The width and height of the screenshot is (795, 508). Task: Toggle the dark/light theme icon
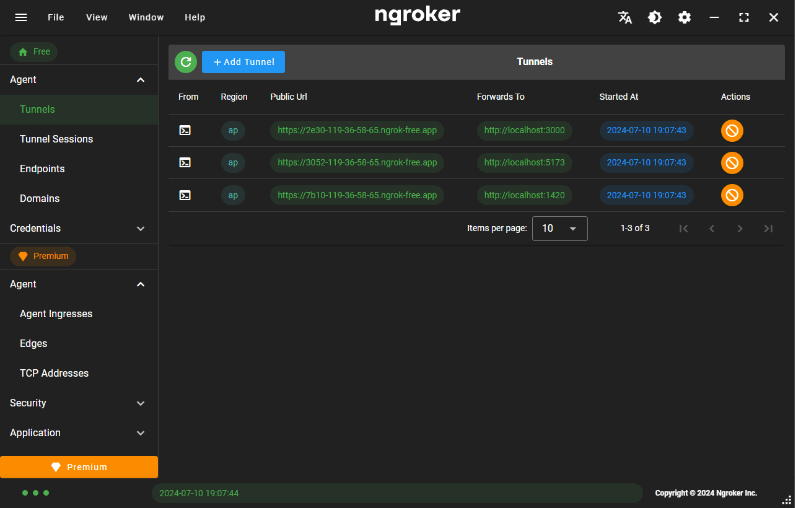click(655, 17)
